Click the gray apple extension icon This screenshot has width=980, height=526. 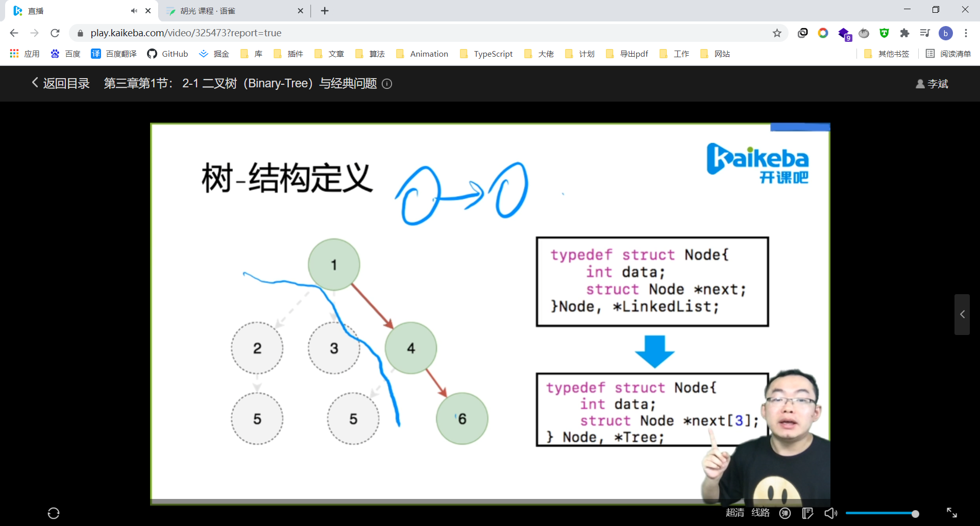(864, 33)
